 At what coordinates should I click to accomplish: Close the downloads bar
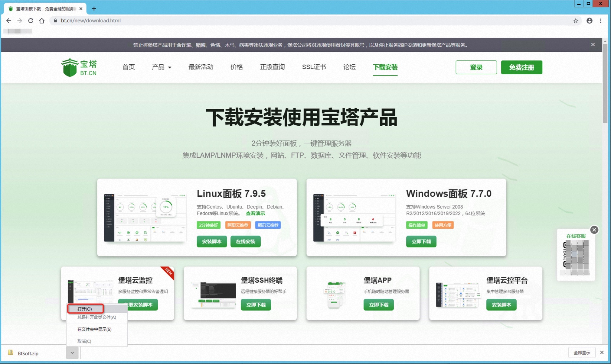click(x=602, y=353)
